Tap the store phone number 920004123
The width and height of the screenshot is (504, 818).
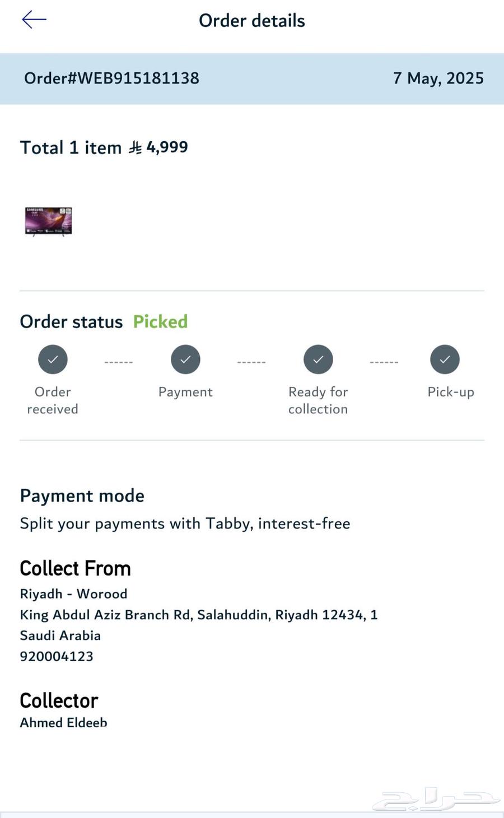coord(57,656)
